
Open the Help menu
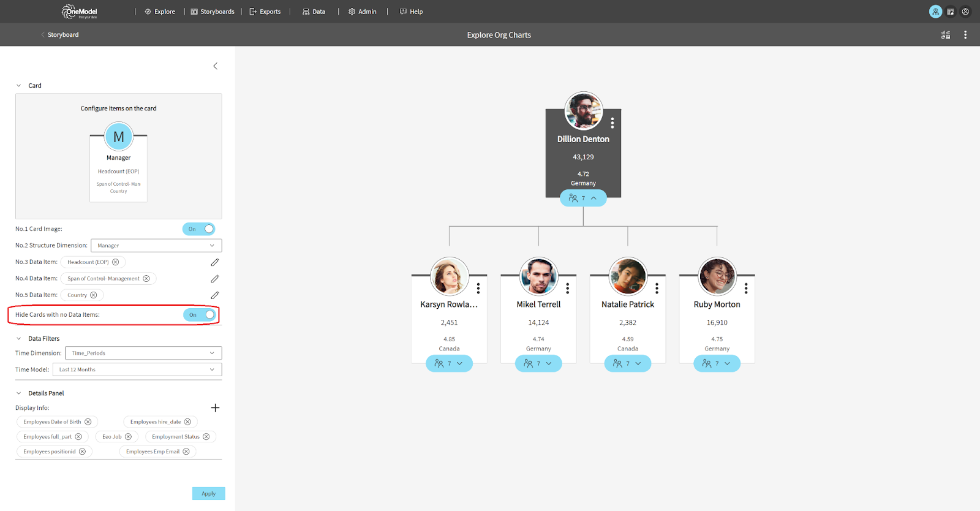click(411, 12)
